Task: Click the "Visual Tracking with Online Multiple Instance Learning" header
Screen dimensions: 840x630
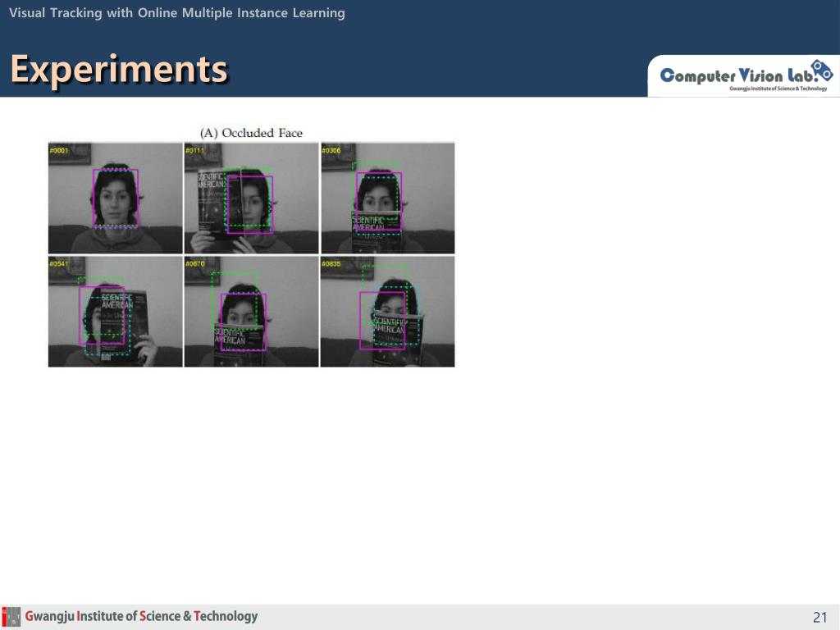Action: (x=177, y=13)
